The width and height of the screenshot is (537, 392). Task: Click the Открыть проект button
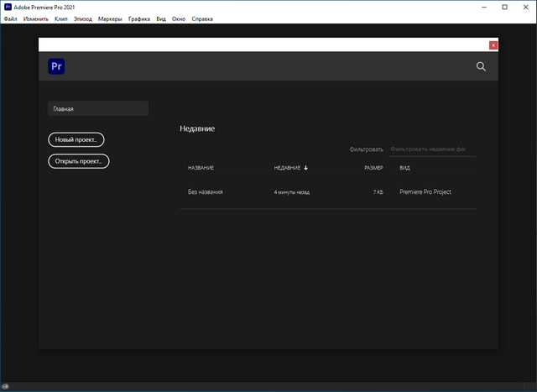pos(79,161)
